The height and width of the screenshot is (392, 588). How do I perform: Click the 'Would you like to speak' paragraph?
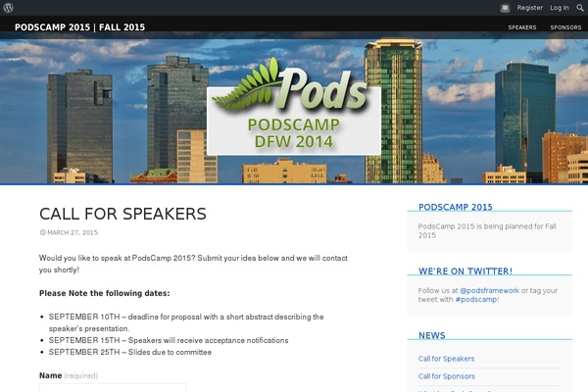click(193, 264)
